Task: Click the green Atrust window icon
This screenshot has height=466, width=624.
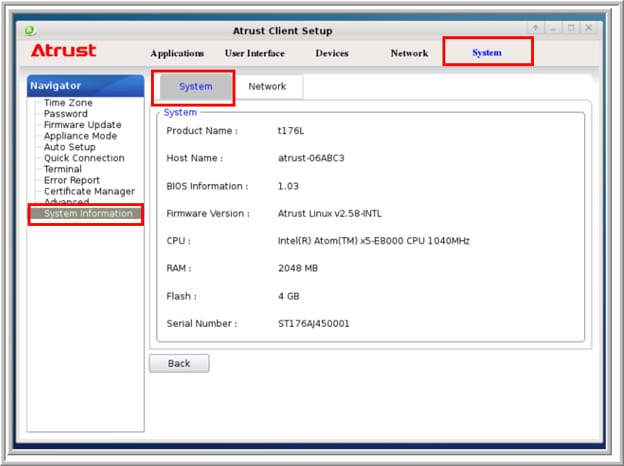Action: tap(30, 30)
